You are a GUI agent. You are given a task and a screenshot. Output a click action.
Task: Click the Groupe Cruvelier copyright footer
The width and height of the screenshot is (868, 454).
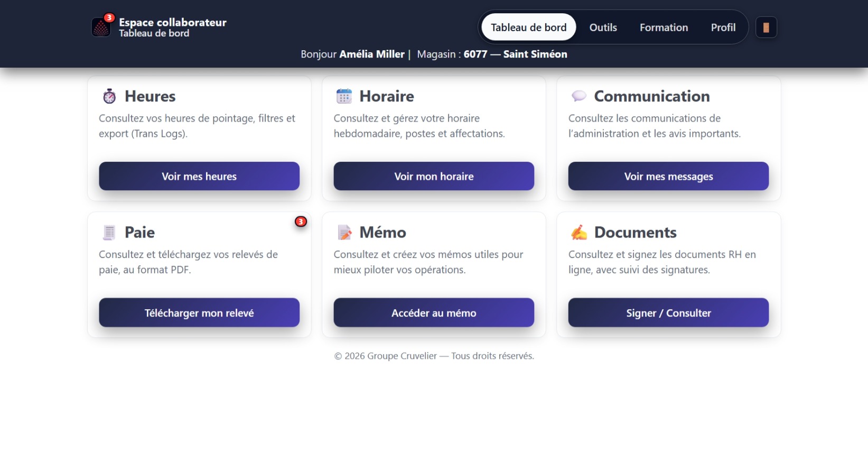(x=434, y=356)
